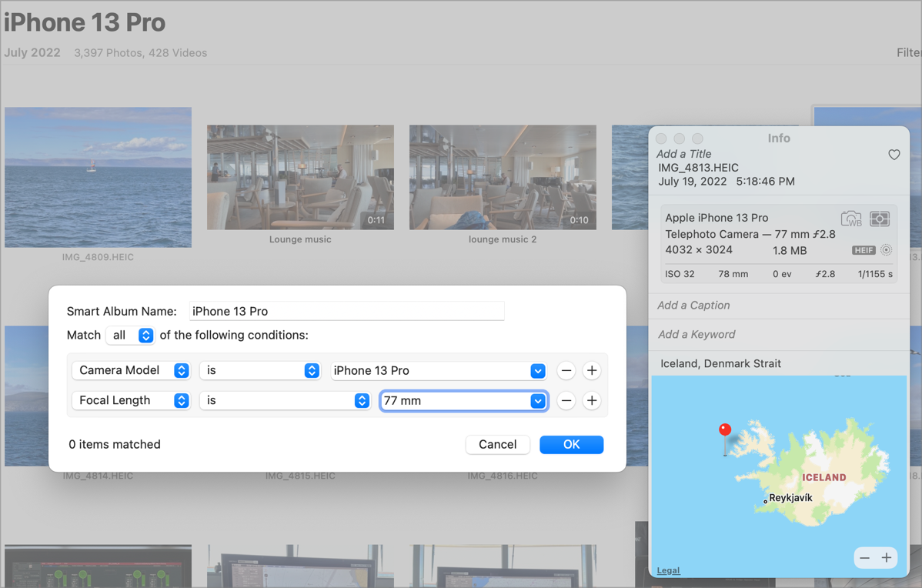
Task: Zoom out the Iceland map with minus
Action: 865,558
